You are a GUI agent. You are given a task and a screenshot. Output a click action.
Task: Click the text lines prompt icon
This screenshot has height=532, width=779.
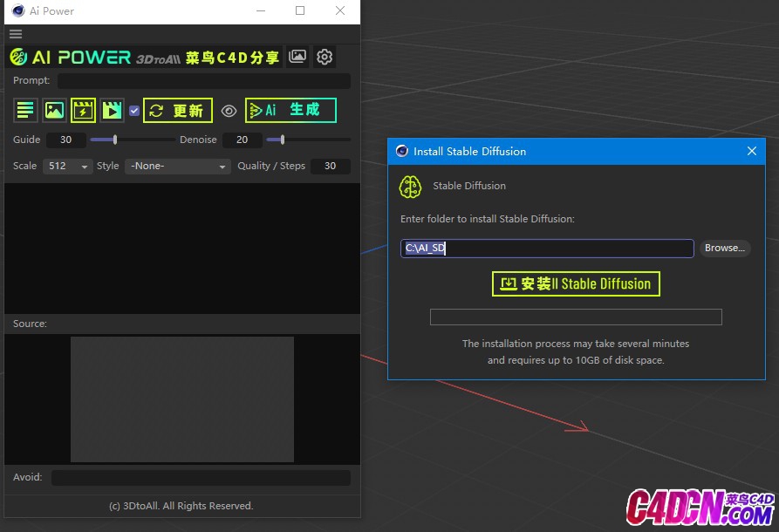[24, 110]
